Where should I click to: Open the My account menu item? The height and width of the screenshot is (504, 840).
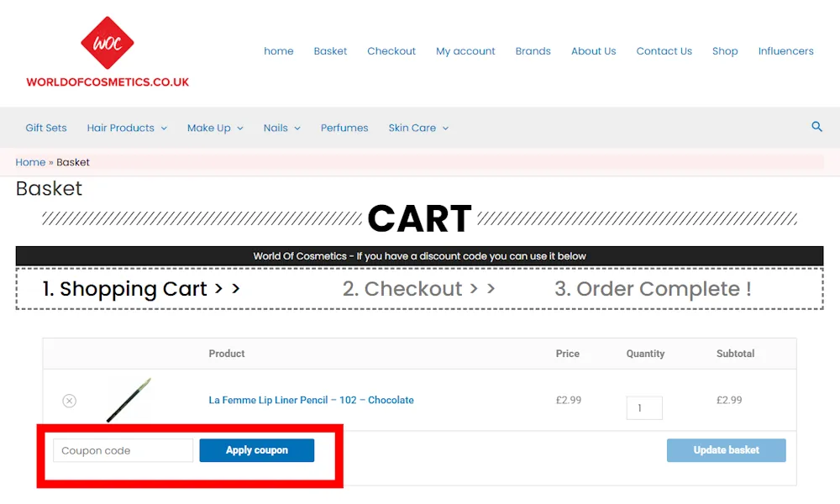click(465, 51)
